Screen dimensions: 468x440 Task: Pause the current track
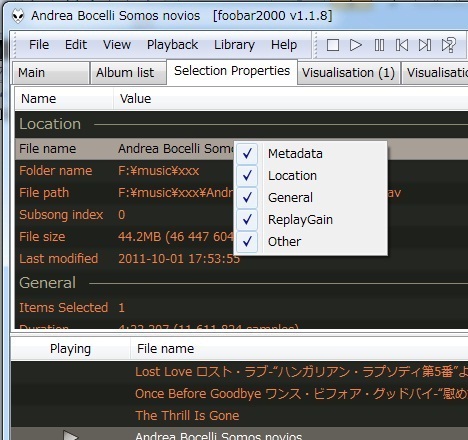click(x=379, y=45)
